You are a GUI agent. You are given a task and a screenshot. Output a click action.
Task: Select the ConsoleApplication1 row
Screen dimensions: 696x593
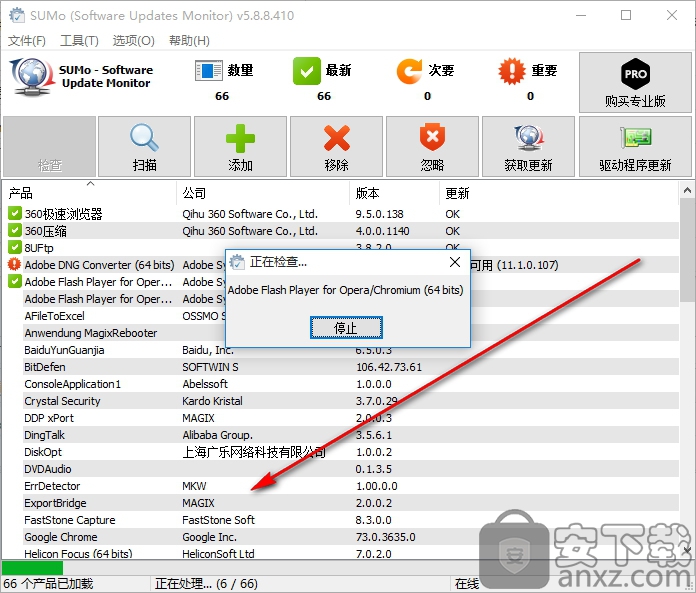[340, 384]
